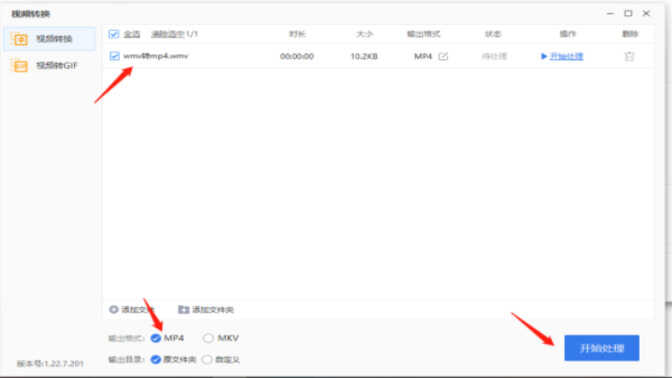Click the 大小 column header
The width and height of the screenshot is (672, 378).
365,34
